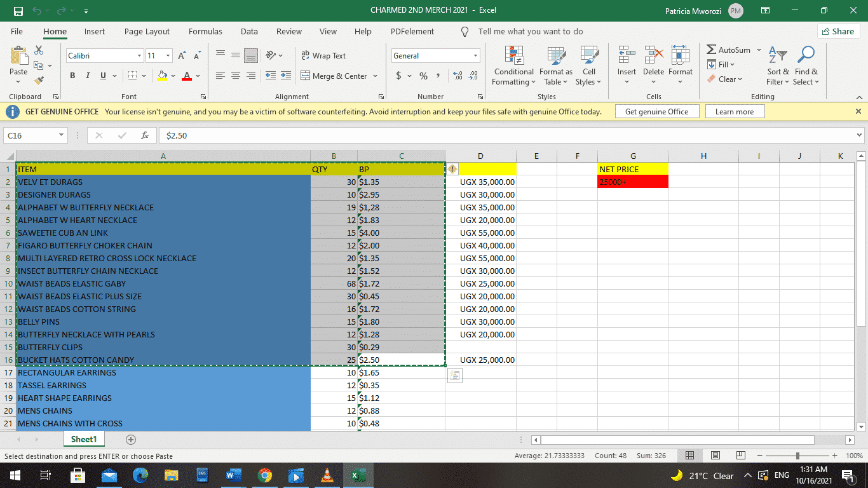Click the Learn more button
Screen dimensions: 868x488
coord(735,111)
